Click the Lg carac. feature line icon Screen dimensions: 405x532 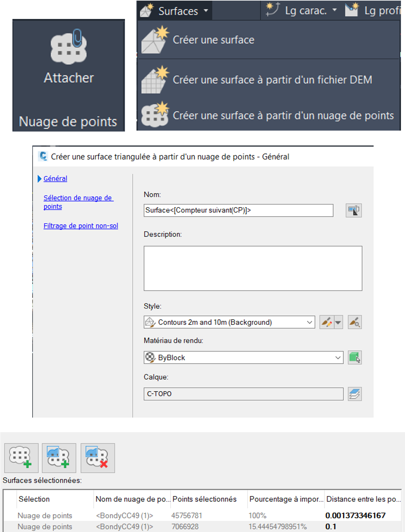(273, 9)
